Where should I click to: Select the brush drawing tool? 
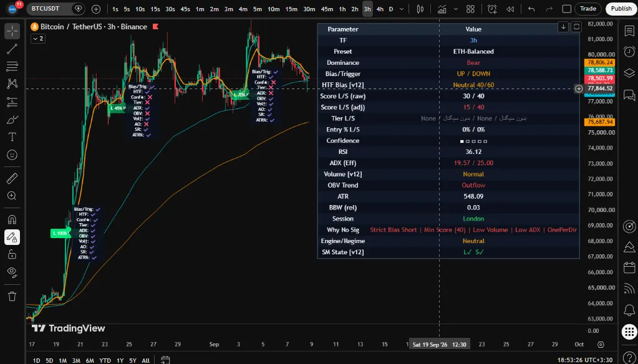click(12, 120)
